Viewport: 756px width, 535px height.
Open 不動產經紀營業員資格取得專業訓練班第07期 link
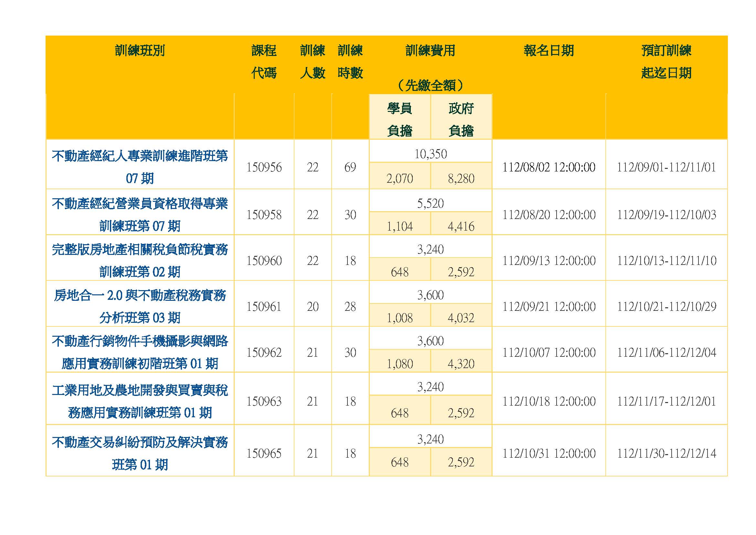coord(140,214)
